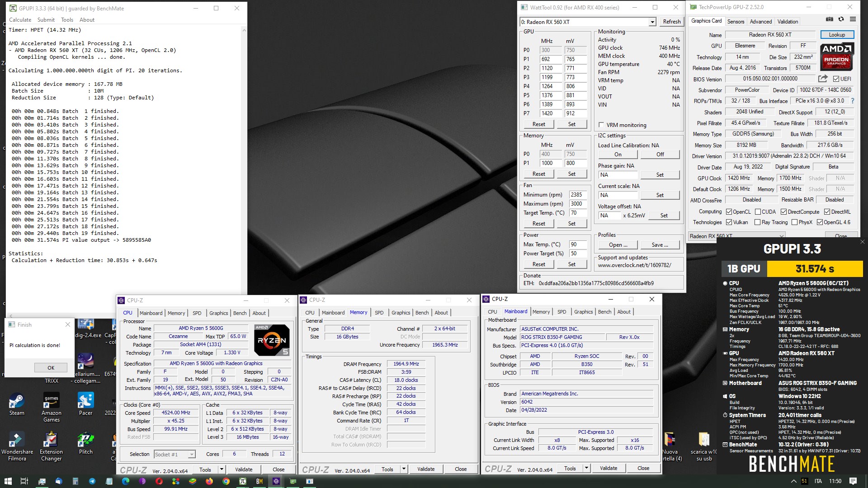Expand Tools arrow in CPU-Z Memory window
The width and height of the screenshot is (868, 488).
(x=404, y=469)
